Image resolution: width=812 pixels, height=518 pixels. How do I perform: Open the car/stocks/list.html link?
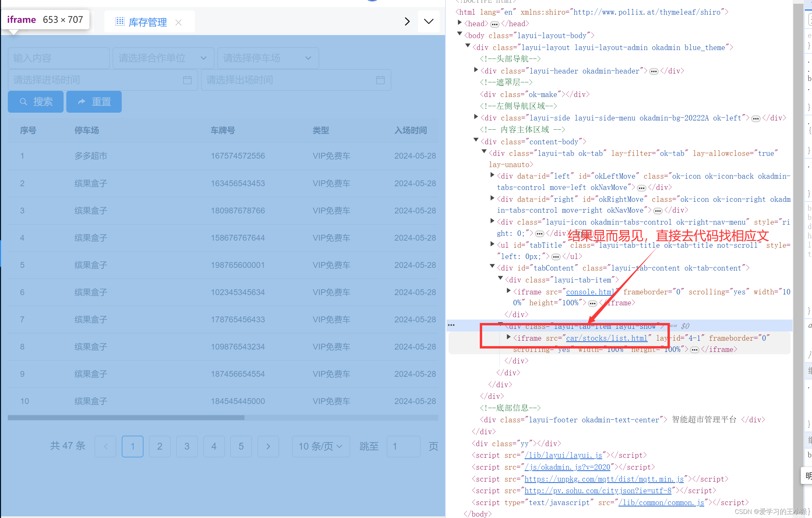pyautogui.click(x=607, y=338)
